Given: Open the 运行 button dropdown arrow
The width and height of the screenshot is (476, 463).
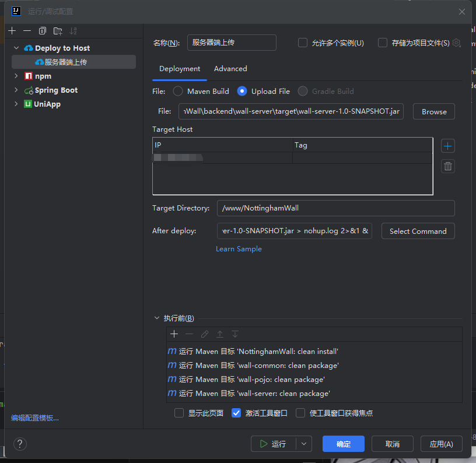Looking at the screenshot, I should (x=304, y=444).
